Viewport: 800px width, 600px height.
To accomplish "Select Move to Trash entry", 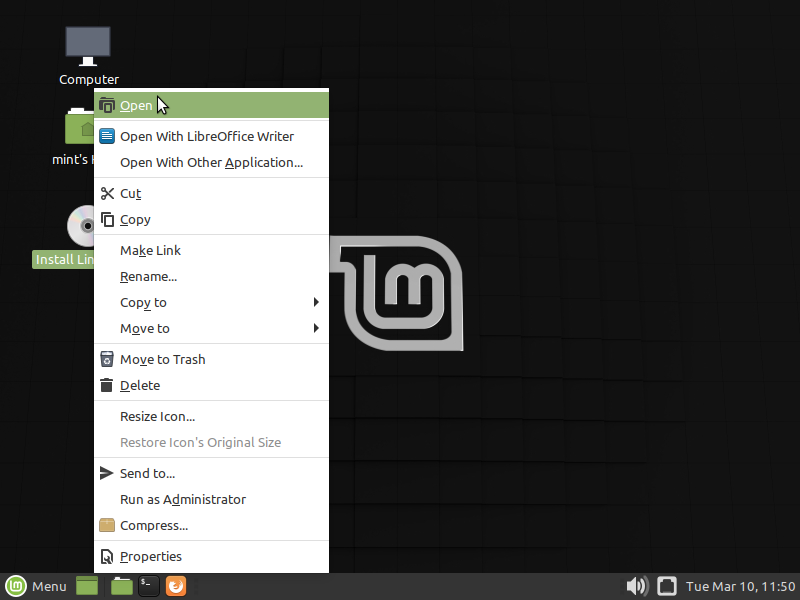I will pos(212,359).
